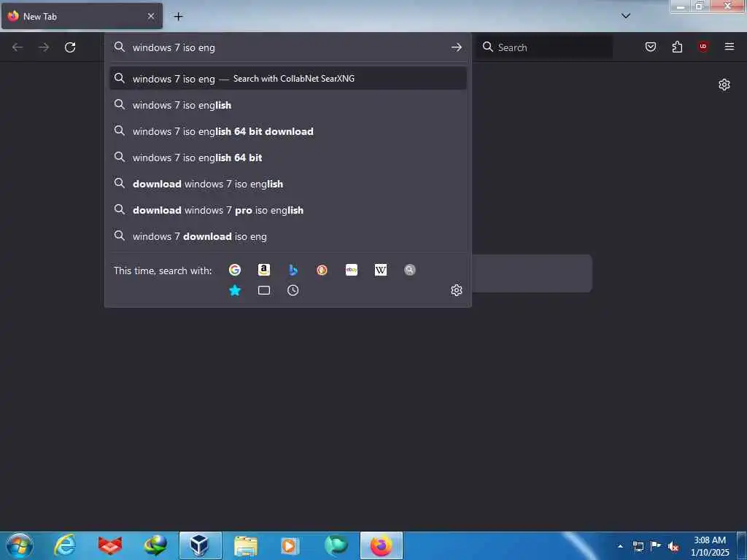This screenshot has height=560, width=747.
Task: Open search settings gear in the dropdown
Action: (x=457, y=290)
